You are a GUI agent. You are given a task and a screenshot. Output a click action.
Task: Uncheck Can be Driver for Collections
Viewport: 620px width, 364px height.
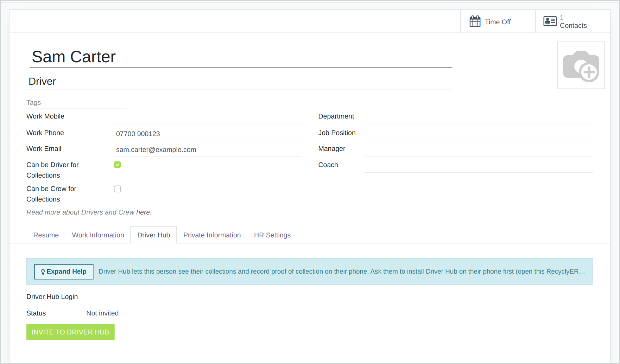click(118, 165)
